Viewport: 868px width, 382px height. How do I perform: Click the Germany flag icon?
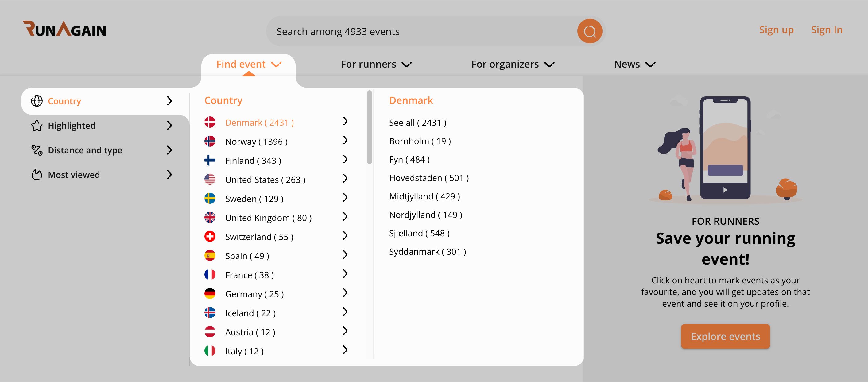(x=210, y=293)
